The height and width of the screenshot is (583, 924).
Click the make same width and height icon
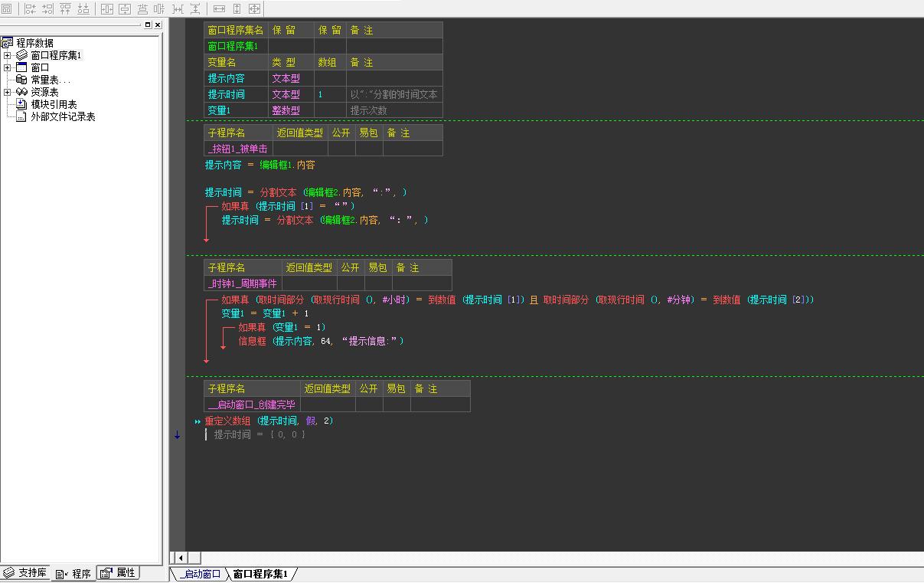pyautogui.click(x=254, y=9)
